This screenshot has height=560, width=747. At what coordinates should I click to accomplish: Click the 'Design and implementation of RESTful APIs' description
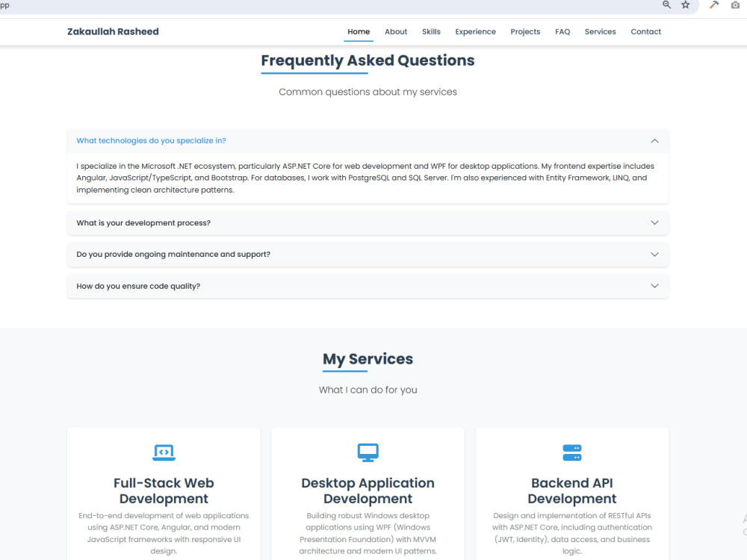(x=571, y=533)
